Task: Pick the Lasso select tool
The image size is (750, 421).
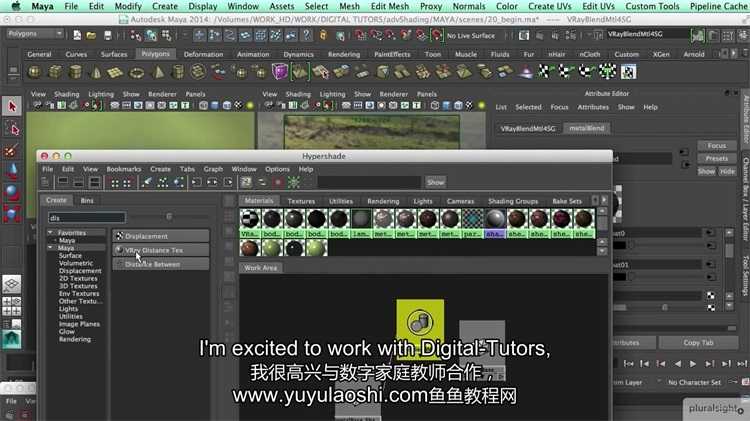Action: click(x=12, y=128)
